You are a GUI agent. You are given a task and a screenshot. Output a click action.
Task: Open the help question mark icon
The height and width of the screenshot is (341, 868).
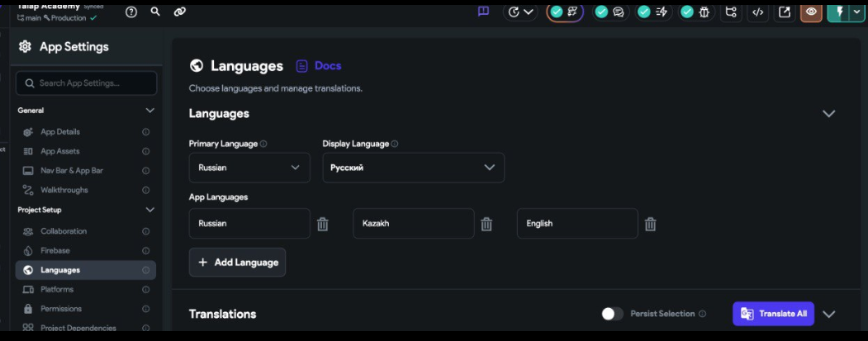point(131,12)
